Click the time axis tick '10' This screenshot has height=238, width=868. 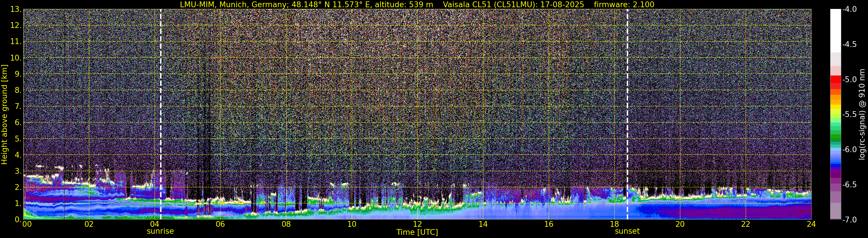(x=352, y=224)
